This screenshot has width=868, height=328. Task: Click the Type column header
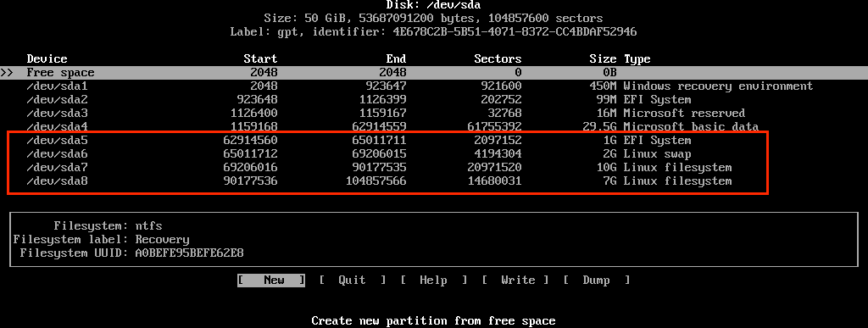point(637,58)
